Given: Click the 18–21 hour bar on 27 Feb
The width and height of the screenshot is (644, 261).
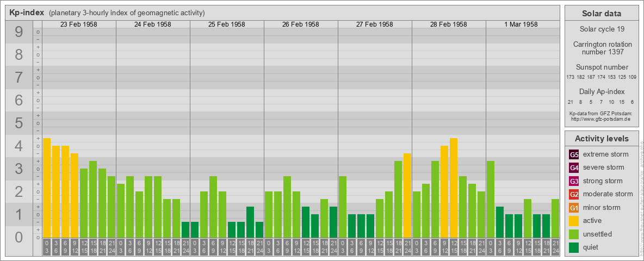Looking at the screenshot, I should coord(398,200).
